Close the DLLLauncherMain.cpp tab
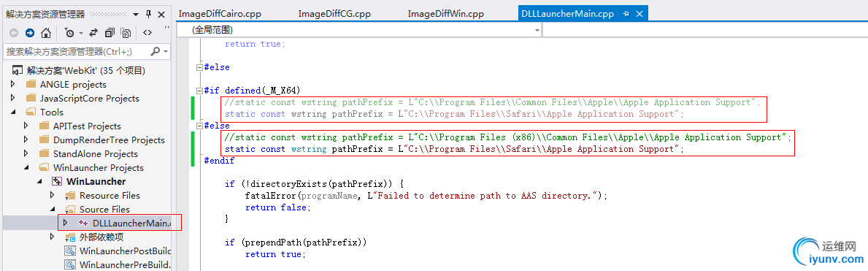Screen dimensions: 868x271 639,15
